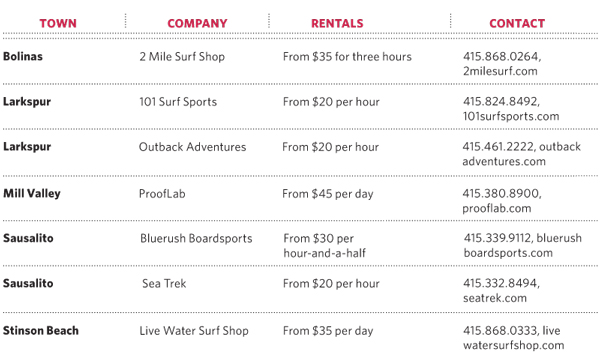Viewport: 600px width, 362px height.
Task: Open the 2milesurf.com contact link
Action: tap(500, 71)
